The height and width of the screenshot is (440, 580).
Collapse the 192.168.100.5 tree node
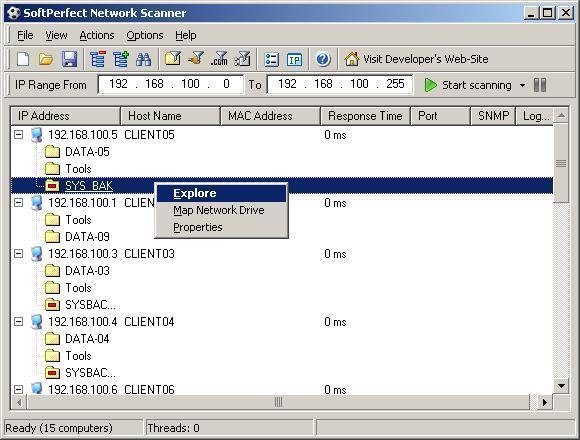(18, 135)
